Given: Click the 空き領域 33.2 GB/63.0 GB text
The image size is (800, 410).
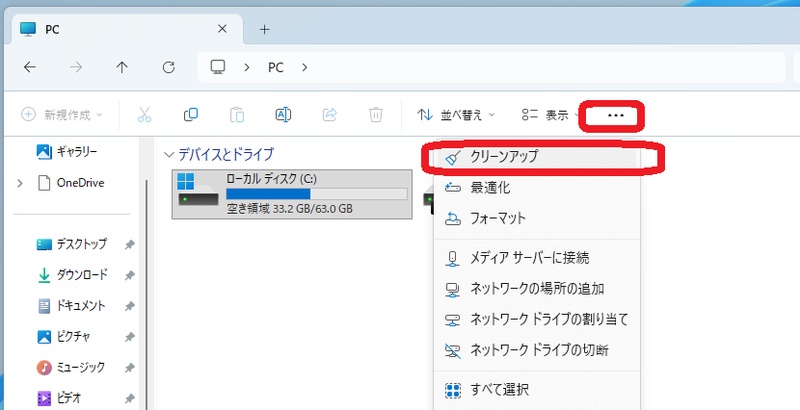Looking at the screenshot, I should (x=289, y=209).
